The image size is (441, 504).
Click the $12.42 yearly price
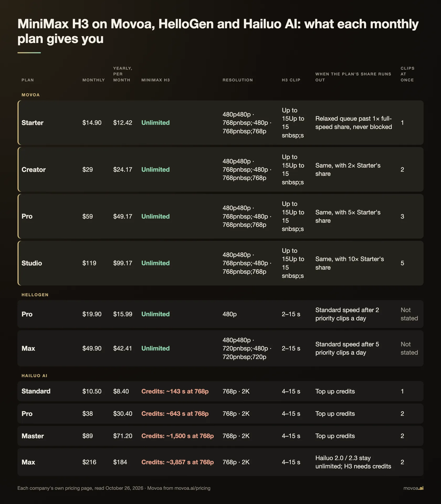pos(123,123)
